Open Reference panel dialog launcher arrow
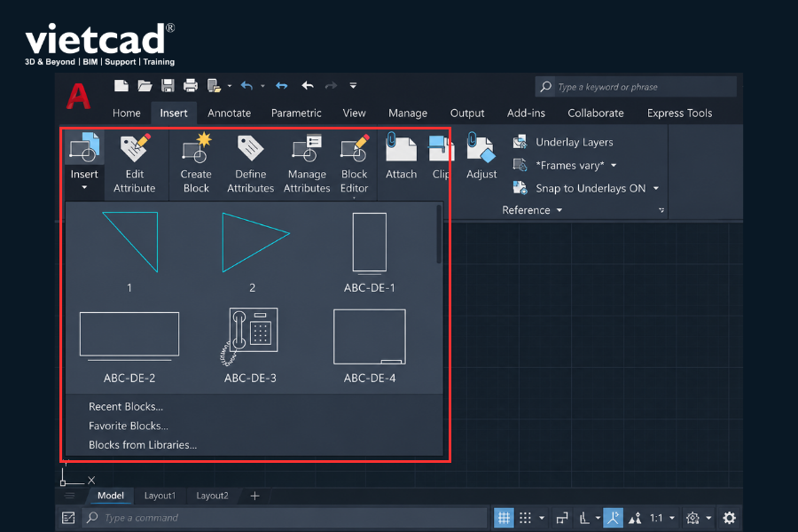Viewport: 798px width, 532px height. (x=661, y=210)
